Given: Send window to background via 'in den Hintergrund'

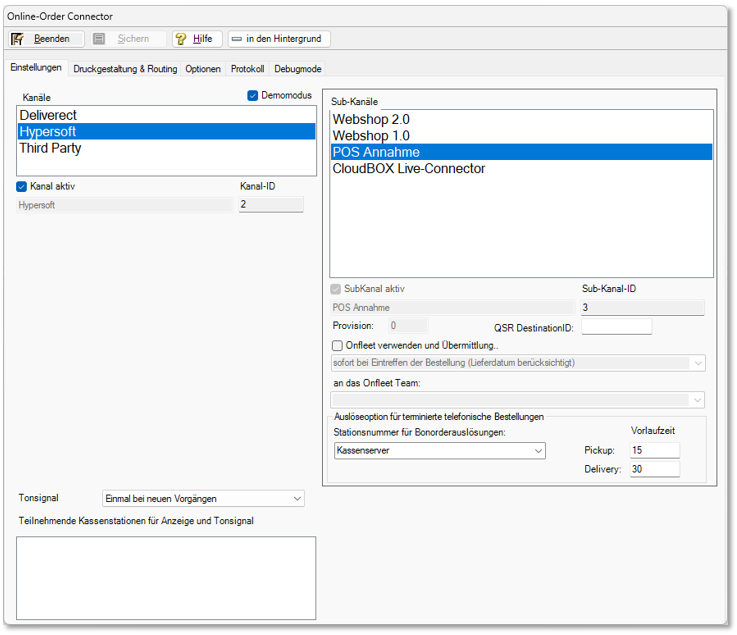Looking at the screenshot, I should pyautogui.click(x=279, y=39).
